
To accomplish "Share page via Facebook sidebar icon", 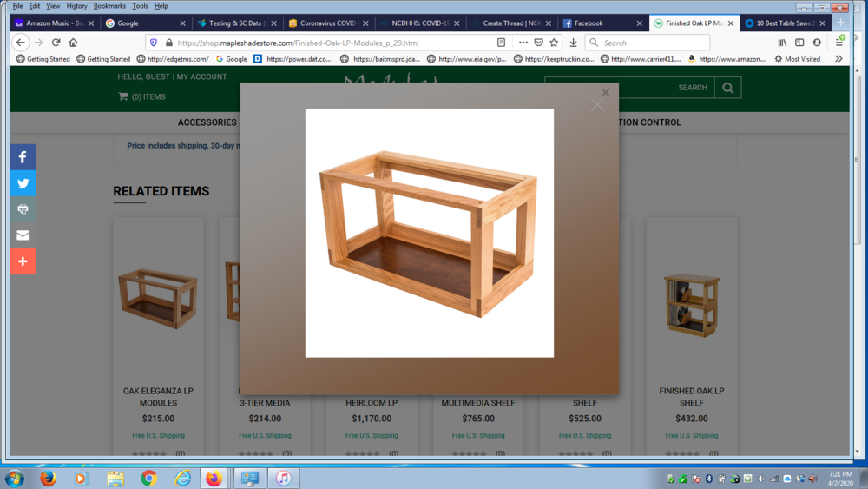I will (x=23, y=157).
